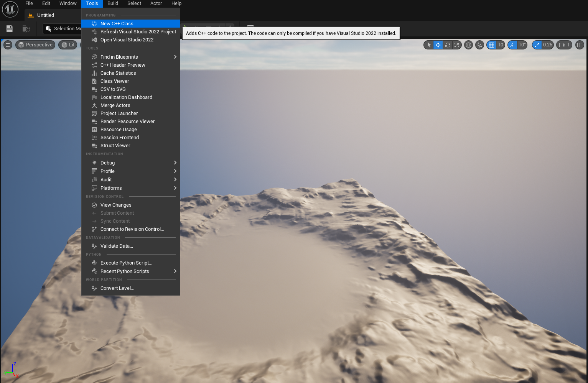Open grid snap size value 10
This screenshot has height=383, width=588.
coord(501,45)
